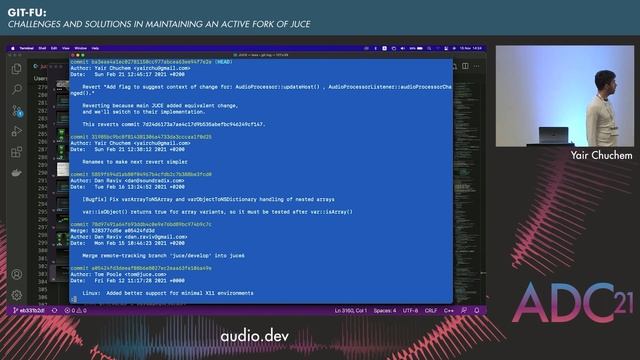Open errors and warnings count in status bar
640x360 pixels.
click(76, 311)
